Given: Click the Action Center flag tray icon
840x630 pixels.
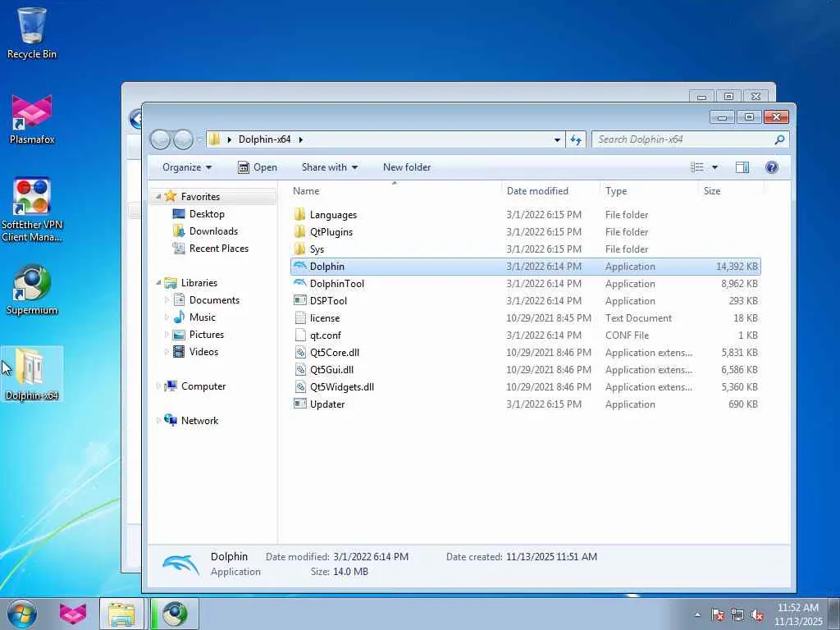Looking at the screenshot, I should tap(718, 615).
